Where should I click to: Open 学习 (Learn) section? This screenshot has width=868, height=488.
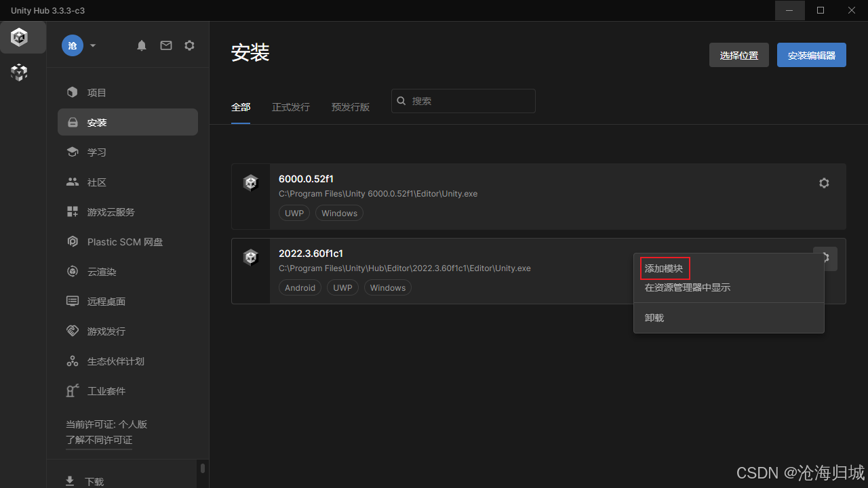tap(127, 152)
